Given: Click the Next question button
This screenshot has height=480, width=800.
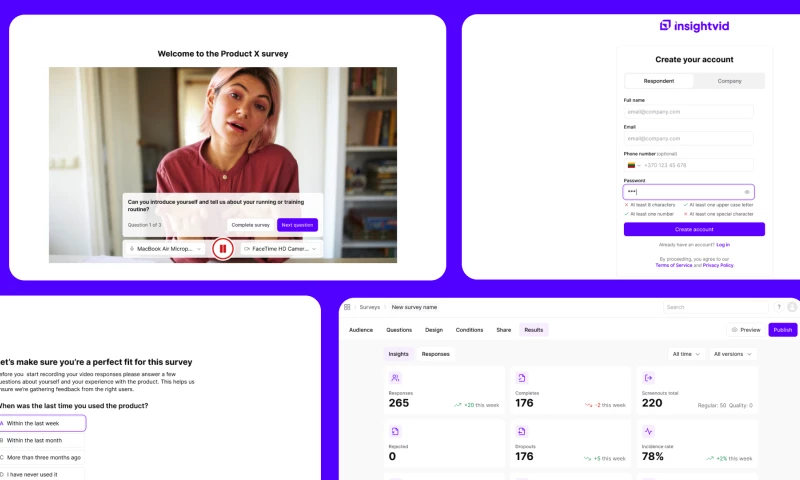Looking at the screenshot, I should 297,225.
